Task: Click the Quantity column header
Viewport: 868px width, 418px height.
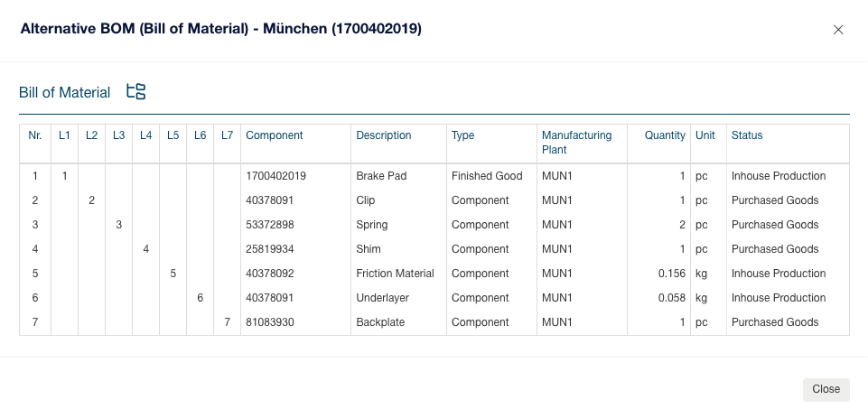Action: (x=665, y=135)
